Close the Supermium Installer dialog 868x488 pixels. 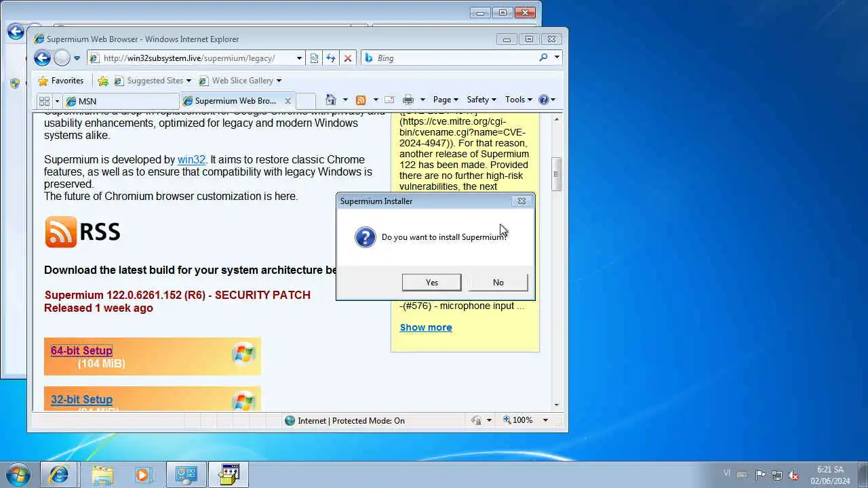pyautogui.click(x=521, y=201)
